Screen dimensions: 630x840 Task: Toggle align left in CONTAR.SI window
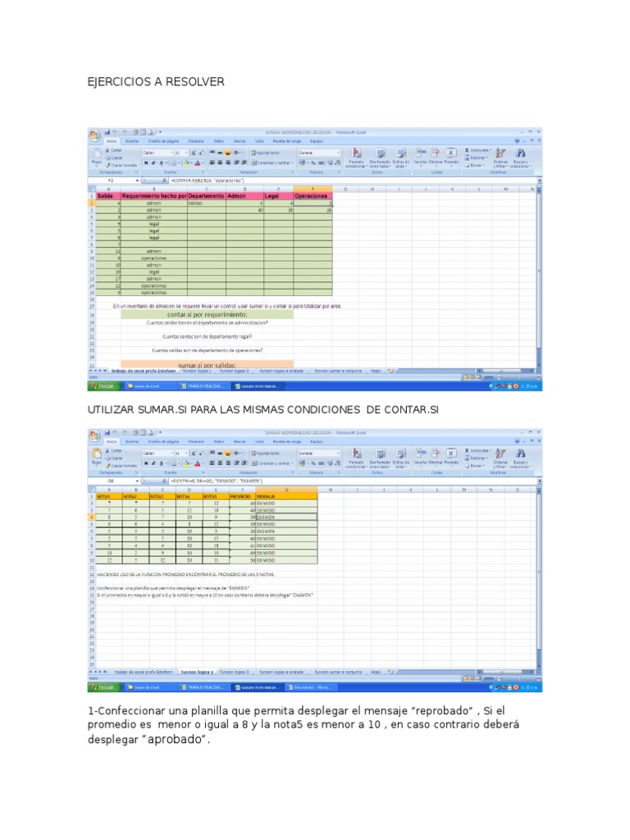(x=212, y=163)
